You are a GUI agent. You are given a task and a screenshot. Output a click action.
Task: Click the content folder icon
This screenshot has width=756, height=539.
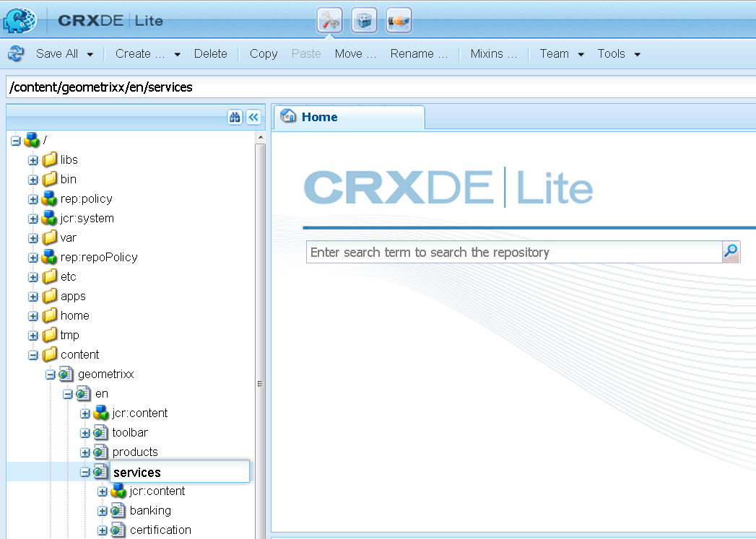point(50,354)
